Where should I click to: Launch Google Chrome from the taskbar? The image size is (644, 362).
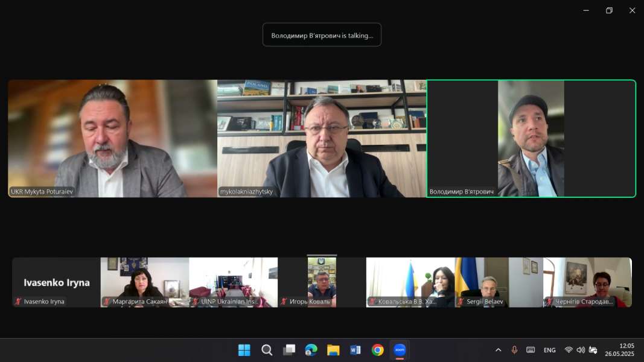pyautogui.click(x=377, y=350)
